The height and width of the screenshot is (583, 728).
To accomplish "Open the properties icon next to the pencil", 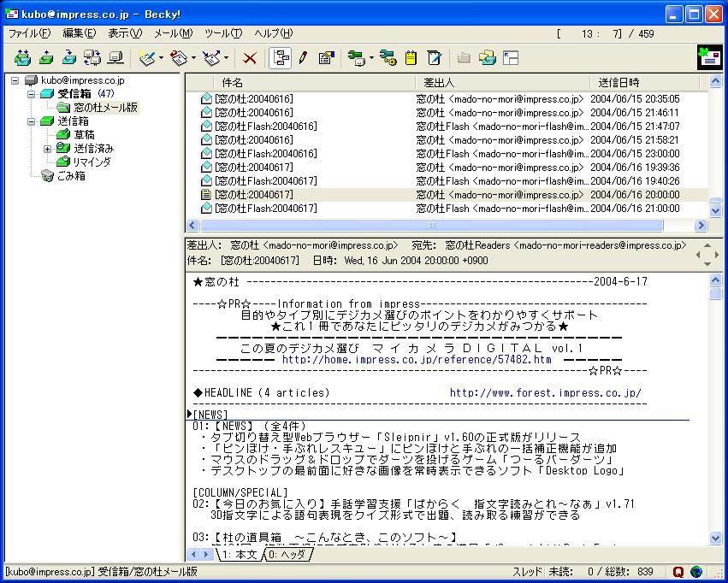I will coord(327,58).
